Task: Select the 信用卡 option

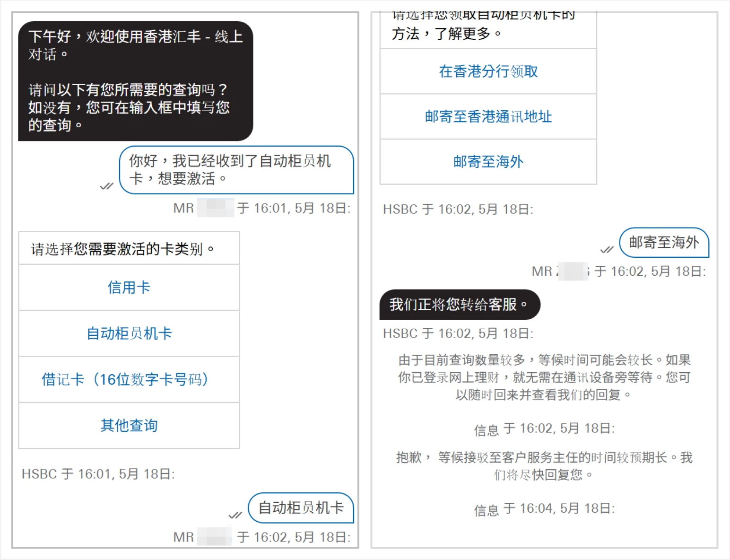Action: coord(129,287)
